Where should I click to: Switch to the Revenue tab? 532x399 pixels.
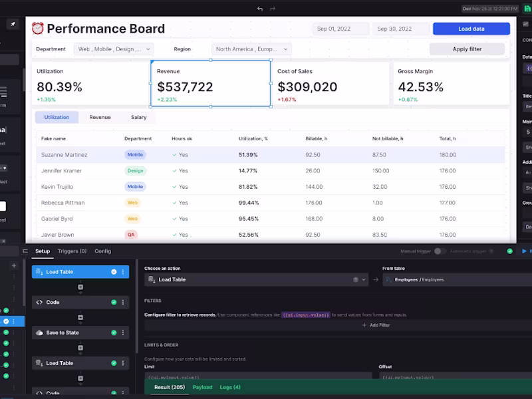pyautogui.click(x=100, y=117)
